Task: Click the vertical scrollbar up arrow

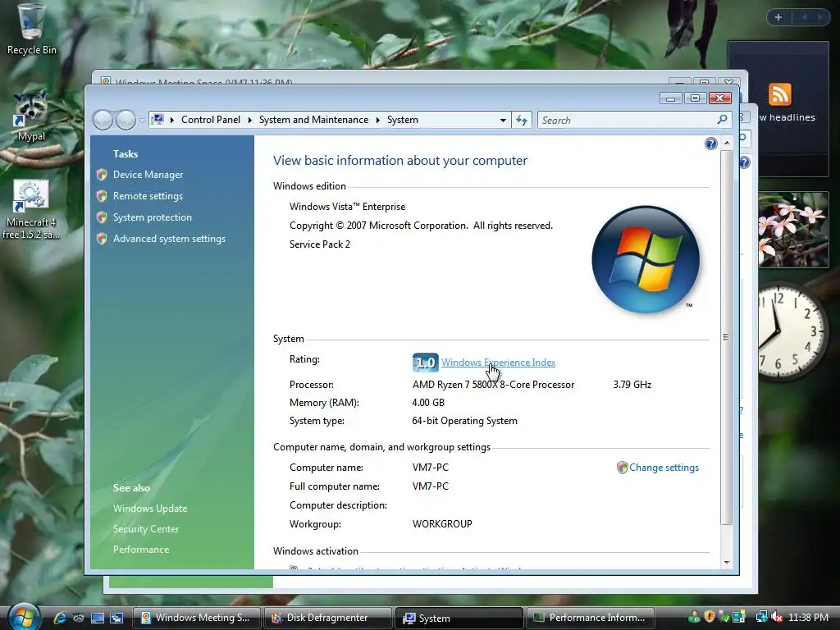Action: [x=727, y=143]
